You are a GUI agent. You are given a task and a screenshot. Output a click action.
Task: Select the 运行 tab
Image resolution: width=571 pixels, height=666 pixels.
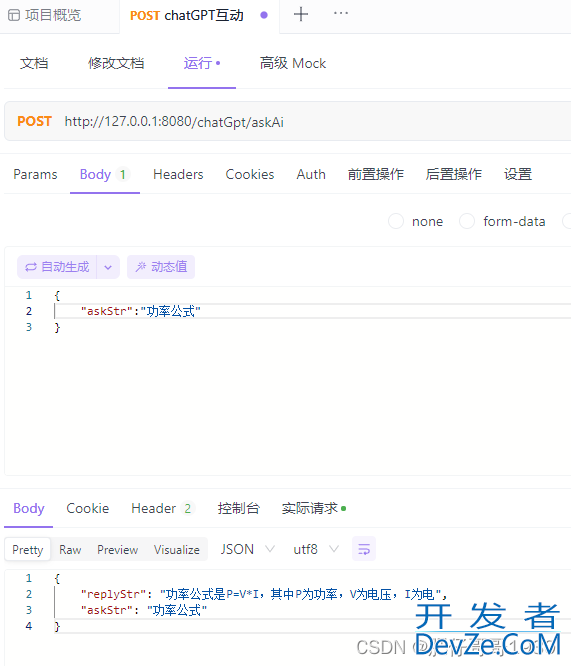pos(202,63)
